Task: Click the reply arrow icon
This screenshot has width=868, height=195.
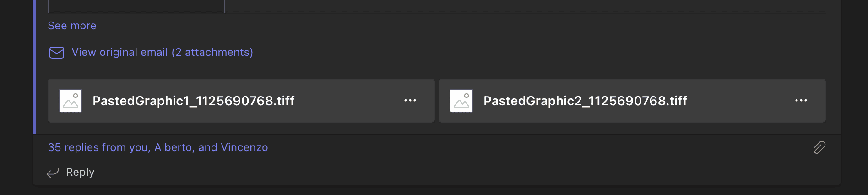Action: pos(53,173)
